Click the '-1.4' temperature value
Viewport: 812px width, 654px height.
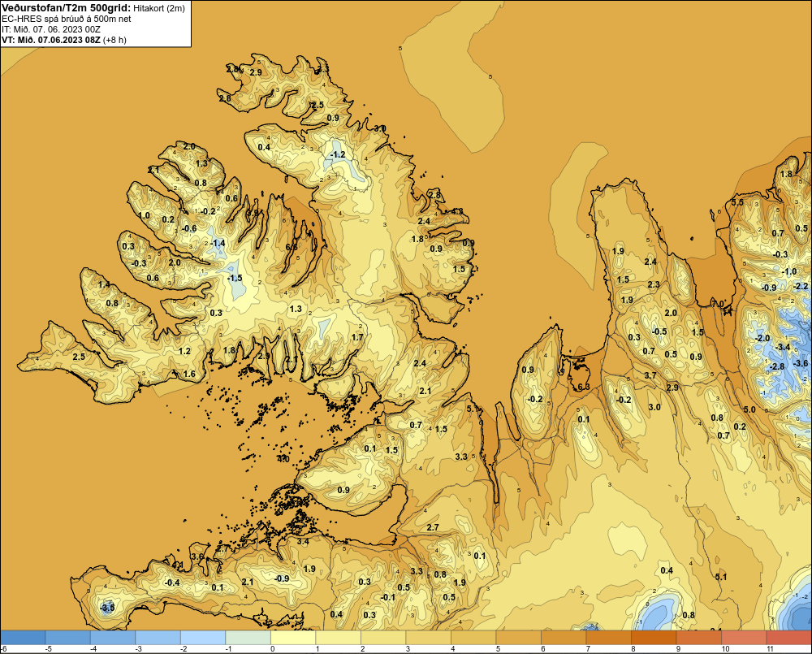pyautogui.click(x=218, y=243)
